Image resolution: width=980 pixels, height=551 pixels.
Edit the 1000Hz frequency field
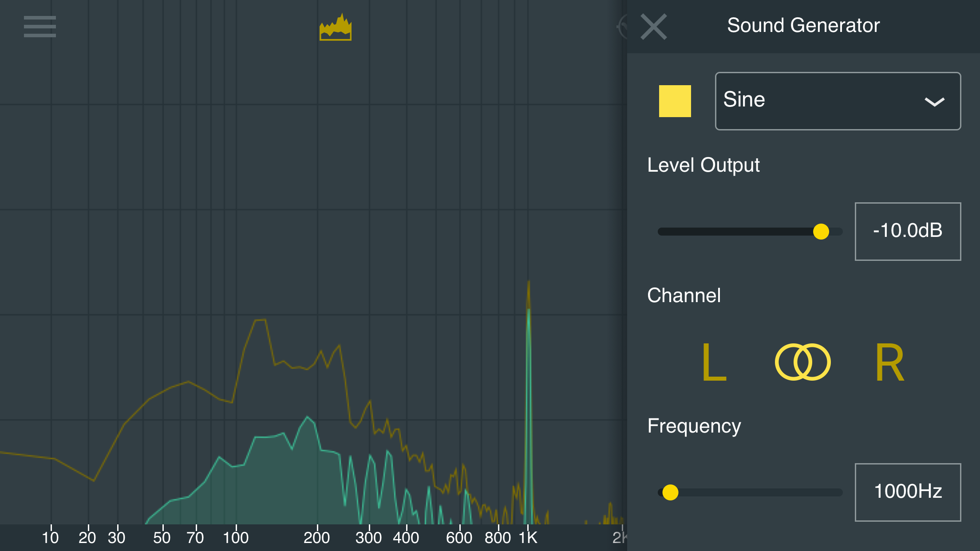[907, 492]
